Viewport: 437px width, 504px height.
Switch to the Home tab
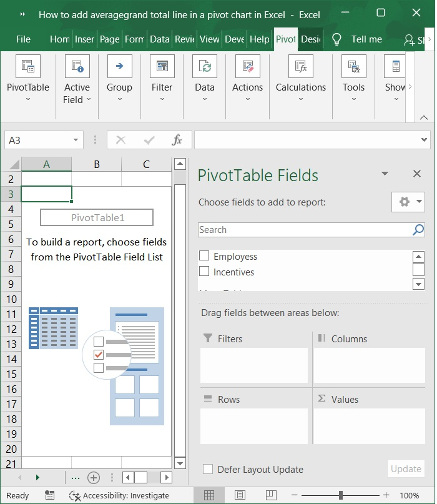click(x=60, y=39)
